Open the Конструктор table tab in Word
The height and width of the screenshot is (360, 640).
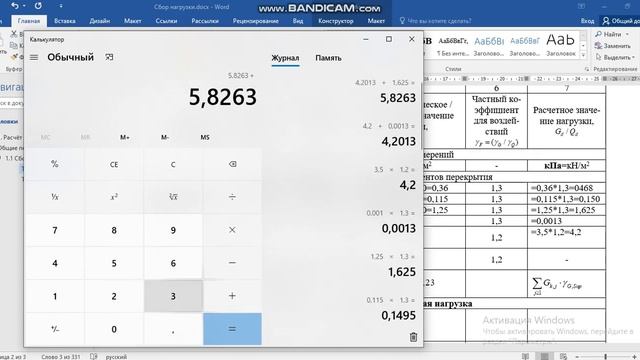[x=336, y=21]
